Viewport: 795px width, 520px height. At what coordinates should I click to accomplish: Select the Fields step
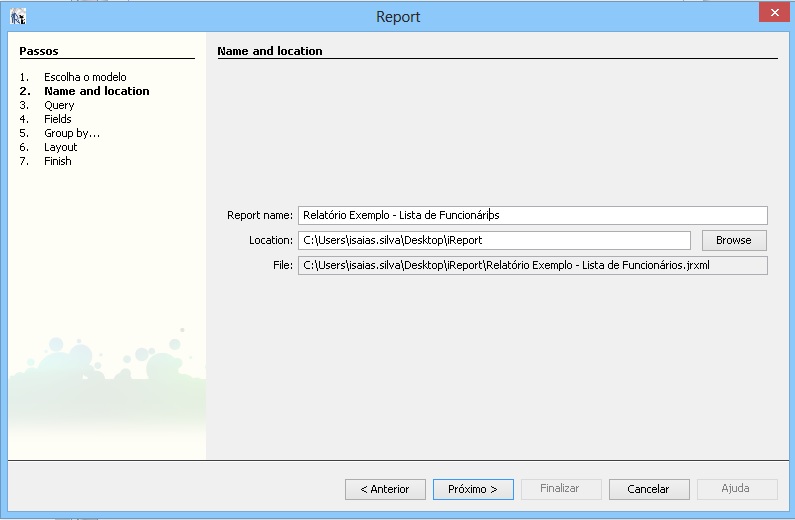(x=58, y=119)
